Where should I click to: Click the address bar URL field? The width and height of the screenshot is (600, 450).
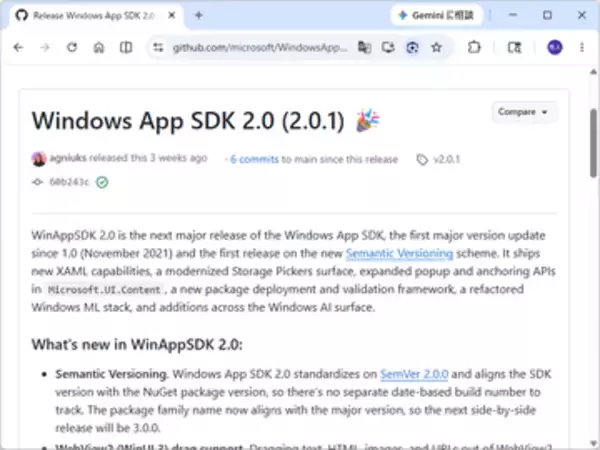[x=260, y=47]
